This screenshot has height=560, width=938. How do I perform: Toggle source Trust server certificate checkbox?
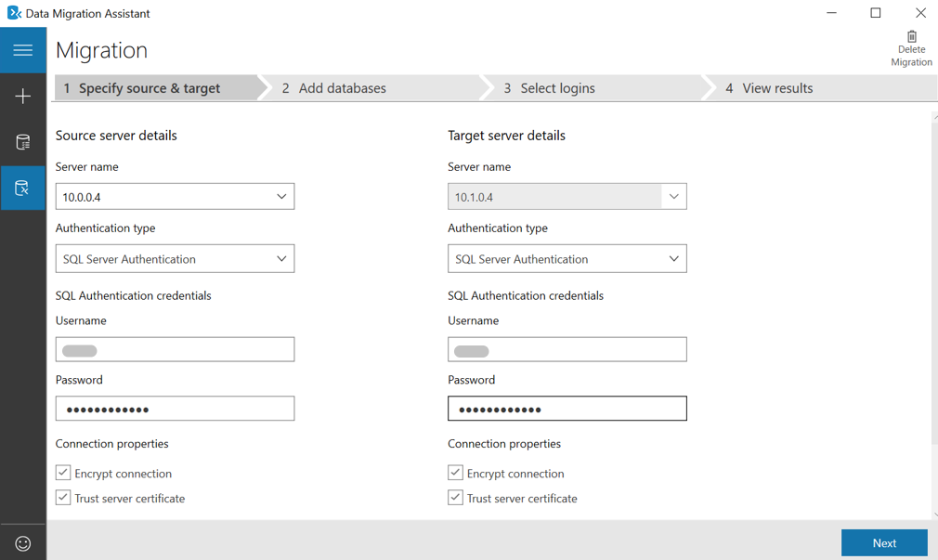pyautogui.click(x=63, y=498)
